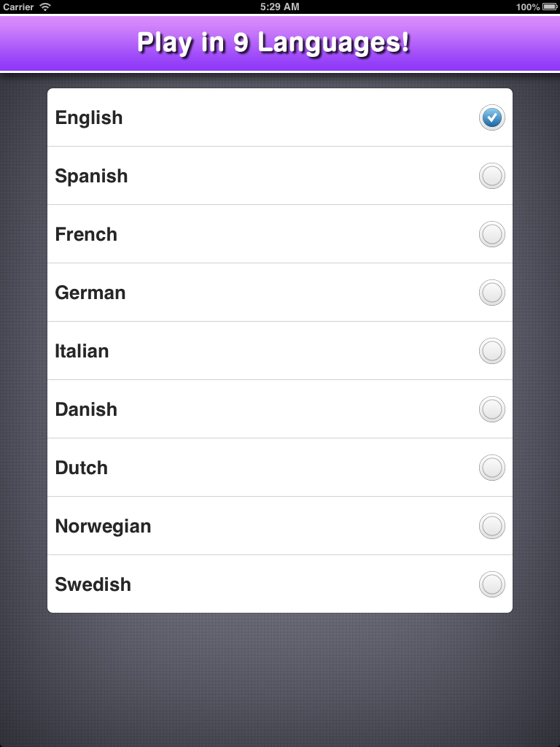The height and width of the screenshot is (747, 560).
Task: Tap the Swedish language label
Action: [93, 584]
